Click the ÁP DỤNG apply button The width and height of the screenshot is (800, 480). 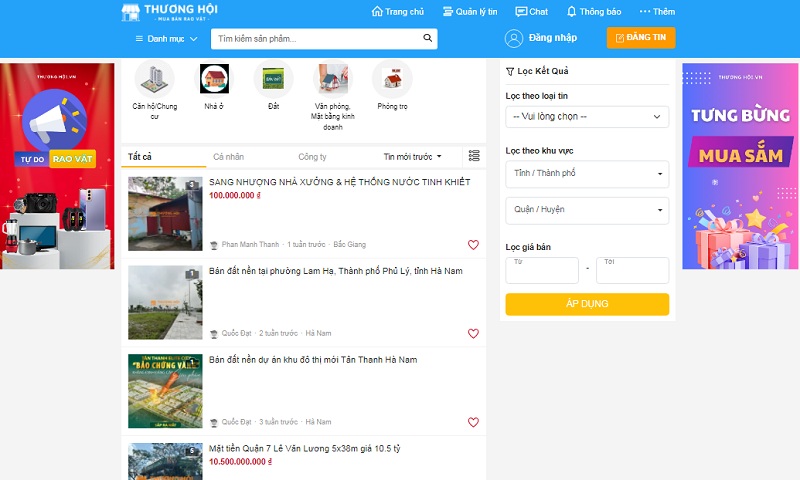tap(587, 304)
